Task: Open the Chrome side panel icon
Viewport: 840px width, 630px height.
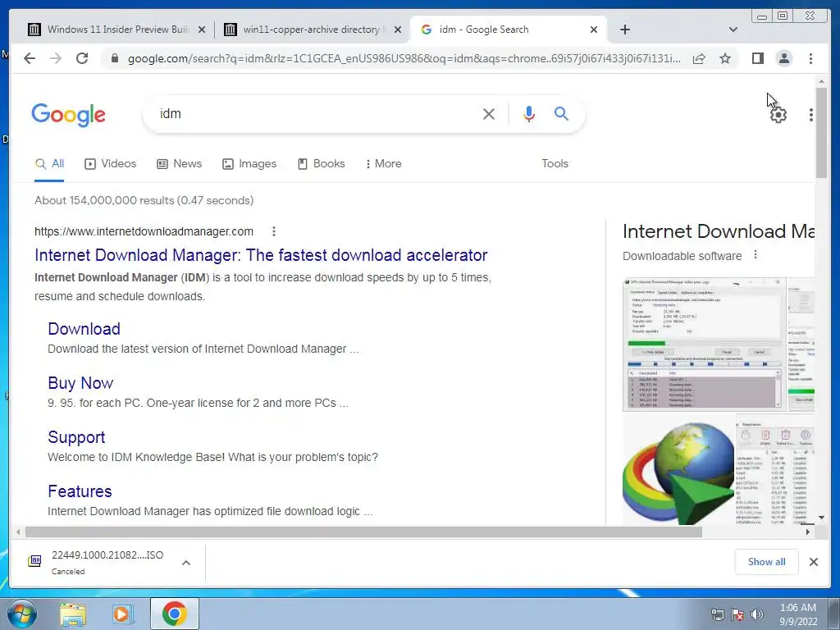Action: click(757, 58)
